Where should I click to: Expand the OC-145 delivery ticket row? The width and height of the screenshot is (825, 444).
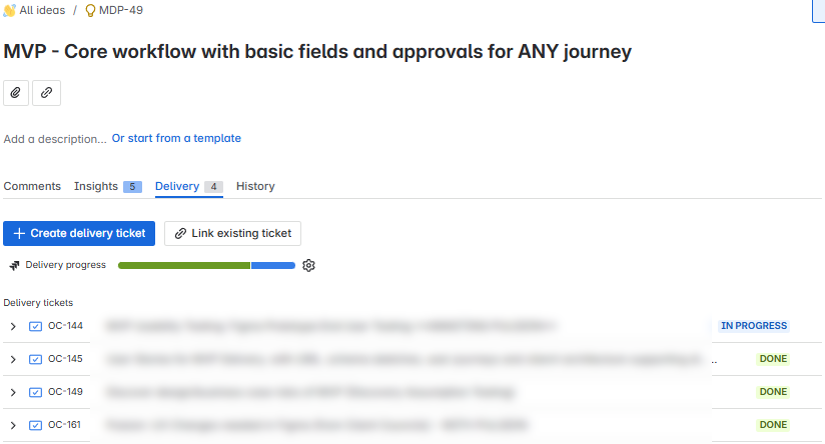click(13, 359)
